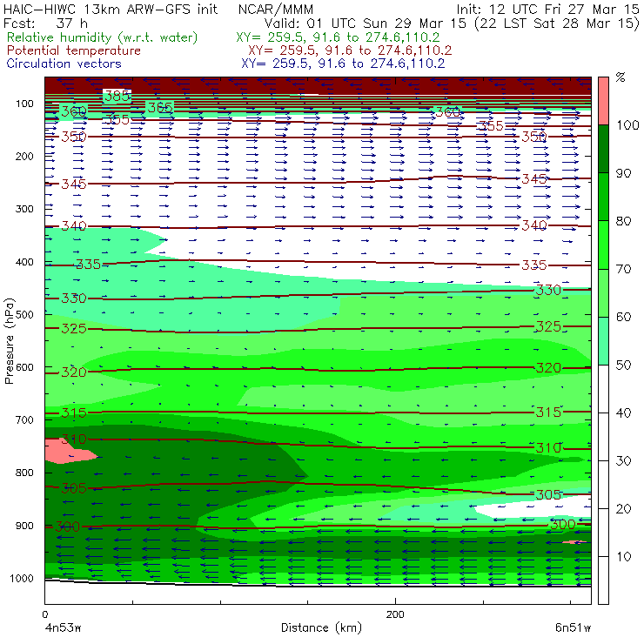Click the '600' pressure axis tick label
This screenshot has height=644, width=644.
[24, 367]
